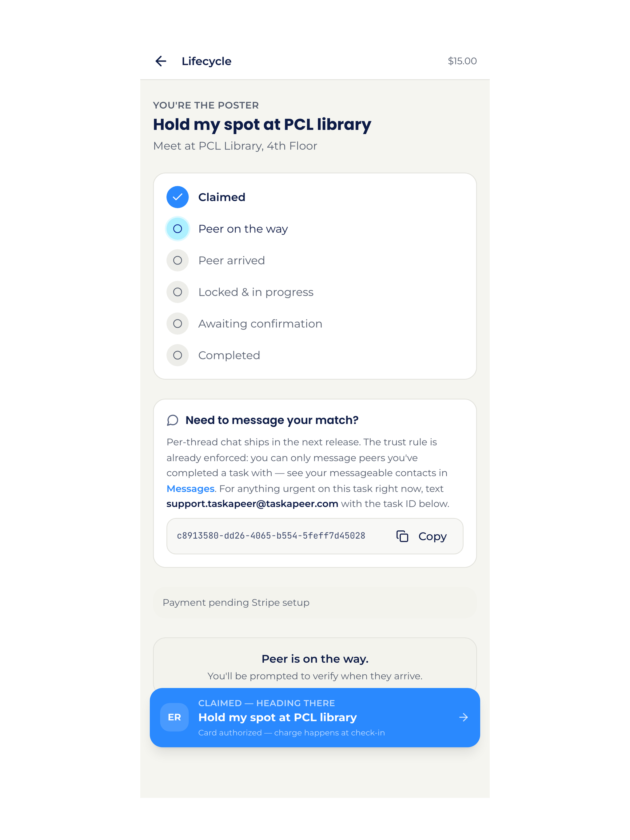The width and height of the screenshot is (630, 840).
Task: Click the copy clipboard icon
Action: (402, 536)
